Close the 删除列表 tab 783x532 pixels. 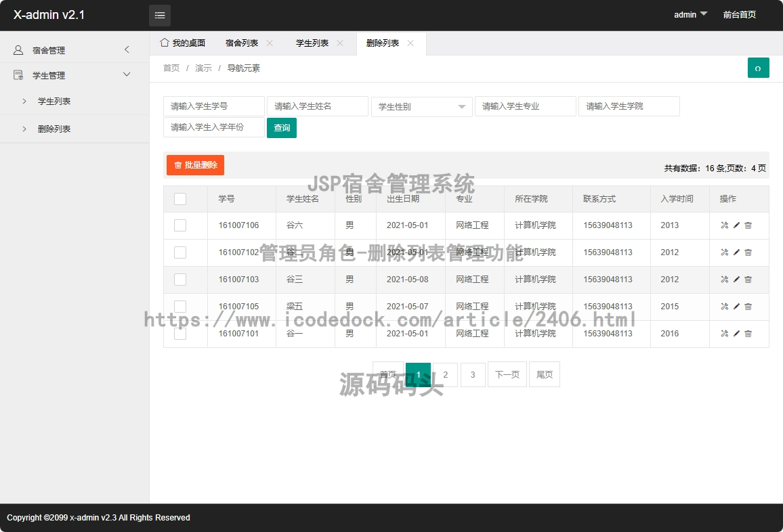click(x=410, y=43)
